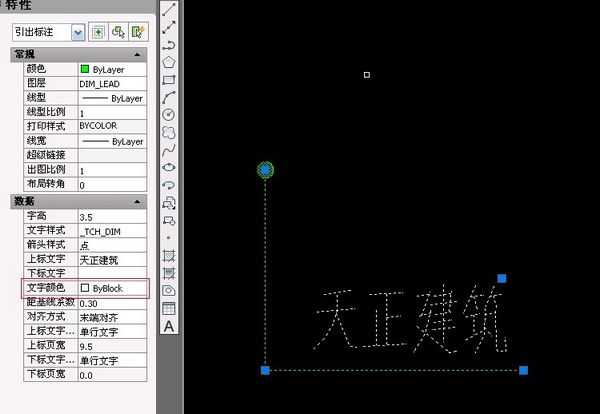Screen dimensions: 600x414
Task: Open the 箭头样式 点 value
Action: pos(112,245)
